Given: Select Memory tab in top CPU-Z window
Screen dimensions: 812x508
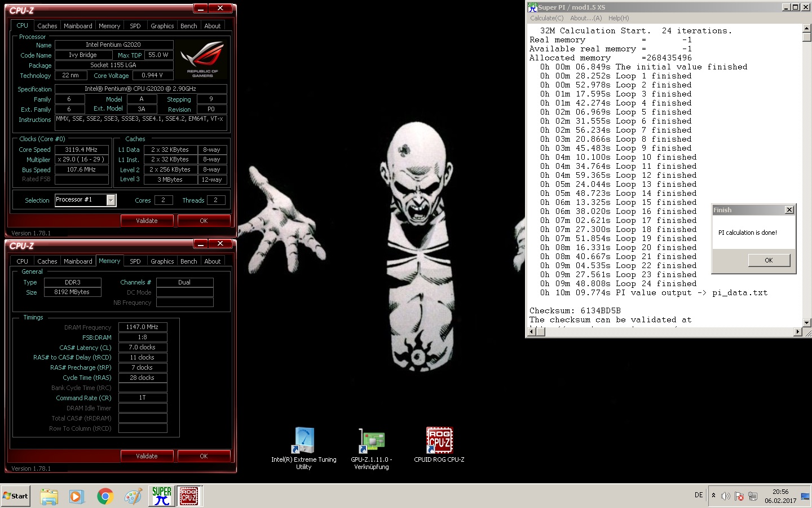Looking at the screenshot, I should (109, 26).
